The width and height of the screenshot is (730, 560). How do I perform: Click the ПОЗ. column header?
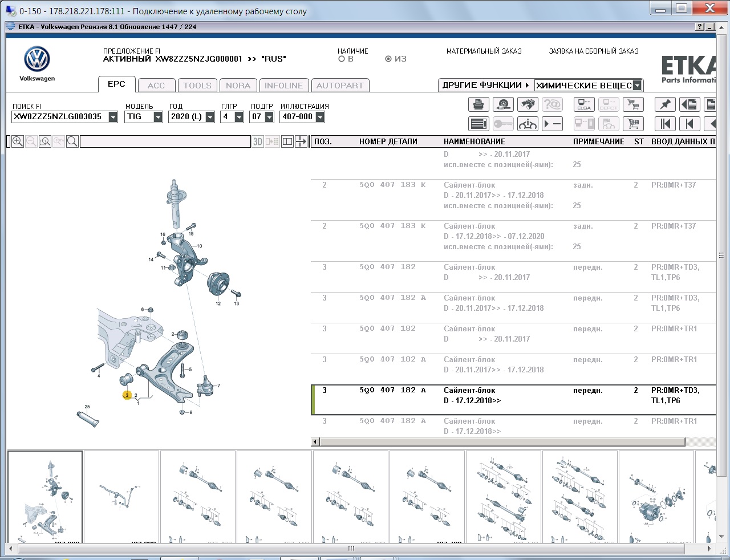click(323, 141)
